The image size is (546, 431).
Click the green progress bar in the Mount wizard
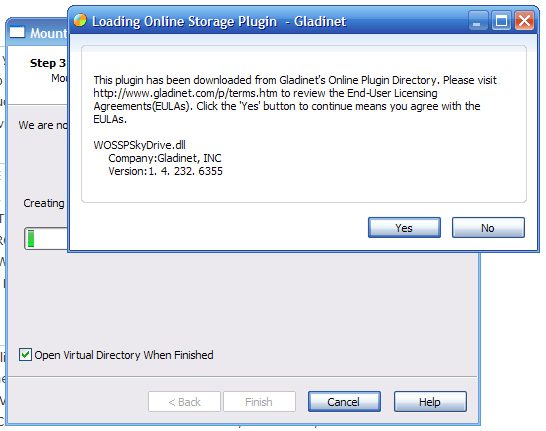(46, 239)
